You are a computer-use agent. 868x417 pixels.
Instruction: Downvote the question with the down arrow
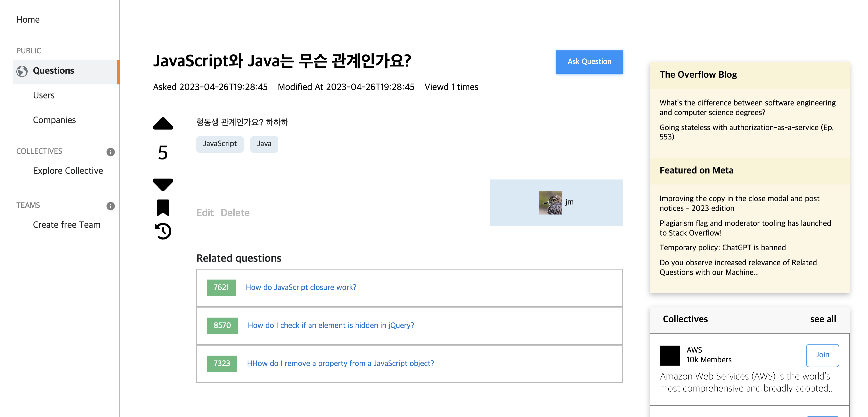(x=163, y=184)
